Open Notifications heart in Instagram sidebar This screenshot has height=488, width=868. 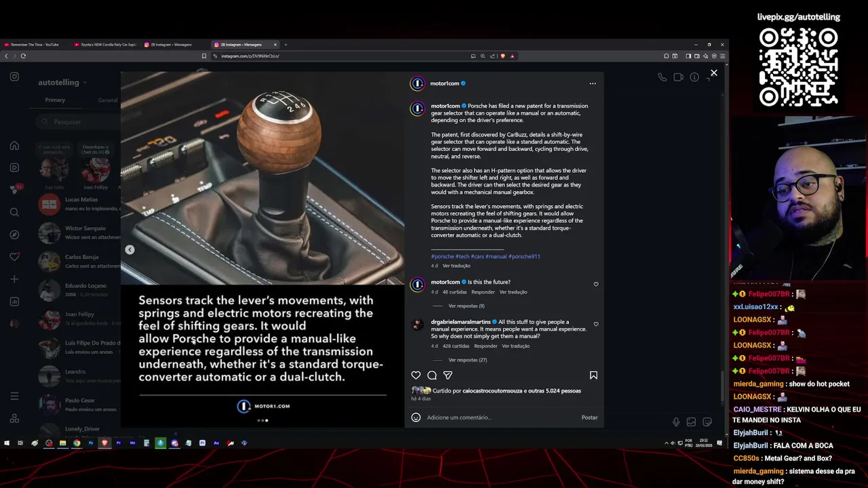pos(14,257)
